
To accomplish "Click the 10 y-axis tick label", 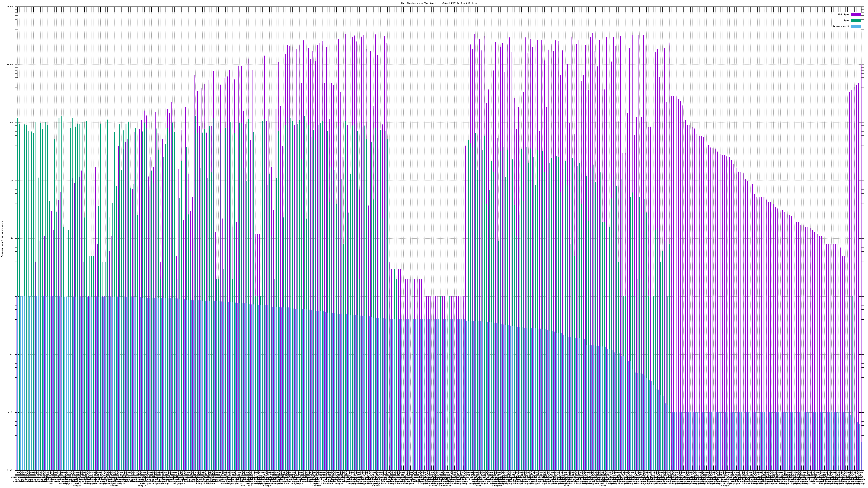I will point(12,239).
